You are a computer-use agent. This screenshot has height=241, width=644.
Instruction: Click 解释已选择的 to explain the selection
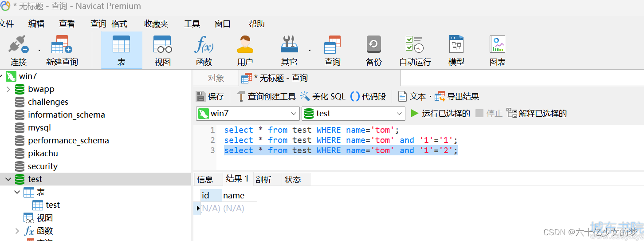point(537,114)
